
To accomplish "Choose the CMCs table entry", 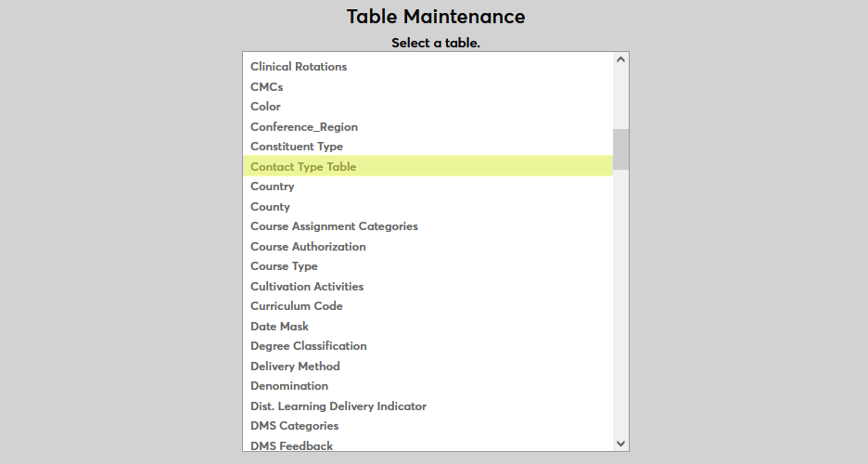I will click(267, 87).
